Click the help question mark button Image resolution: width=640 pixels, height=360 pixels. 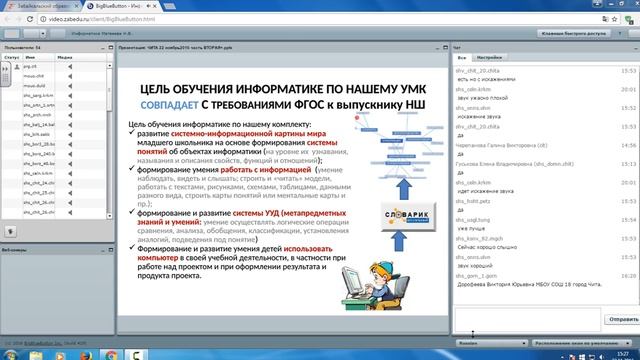click(620, 33)
